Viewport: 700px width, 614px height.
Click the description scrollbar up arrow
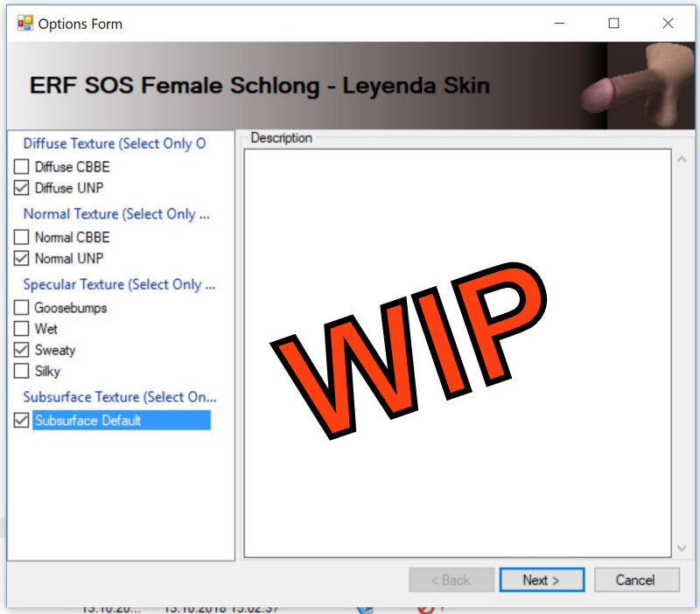(682, 159)
